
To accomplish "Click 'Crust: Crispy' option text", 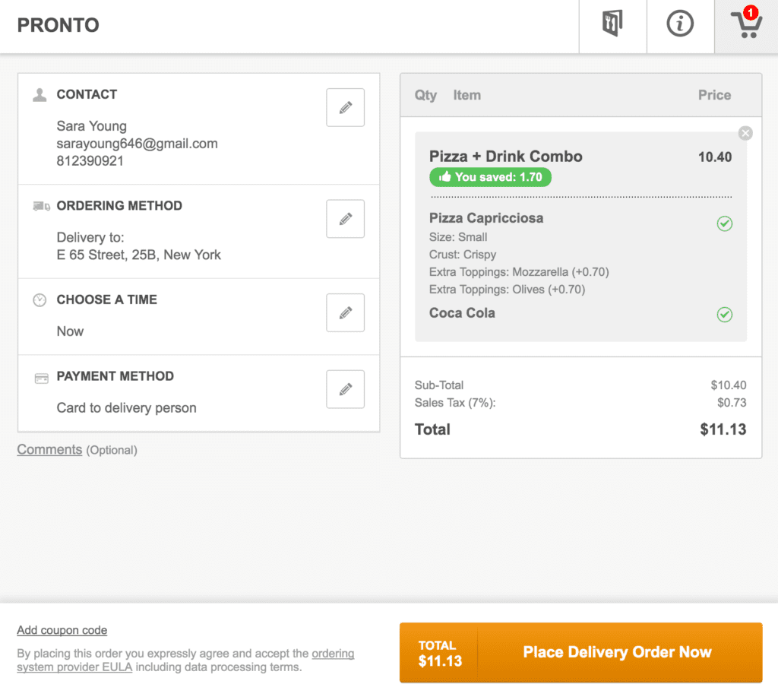I will click(463, 254).
